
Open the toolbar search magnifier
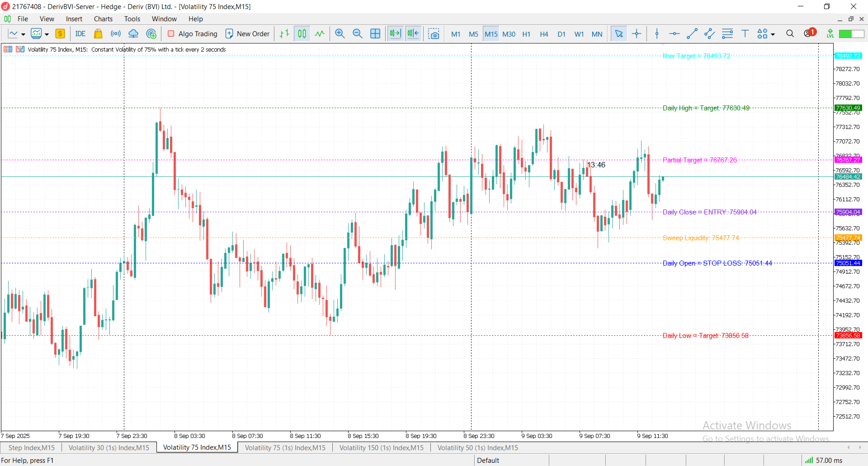(790, 34)
